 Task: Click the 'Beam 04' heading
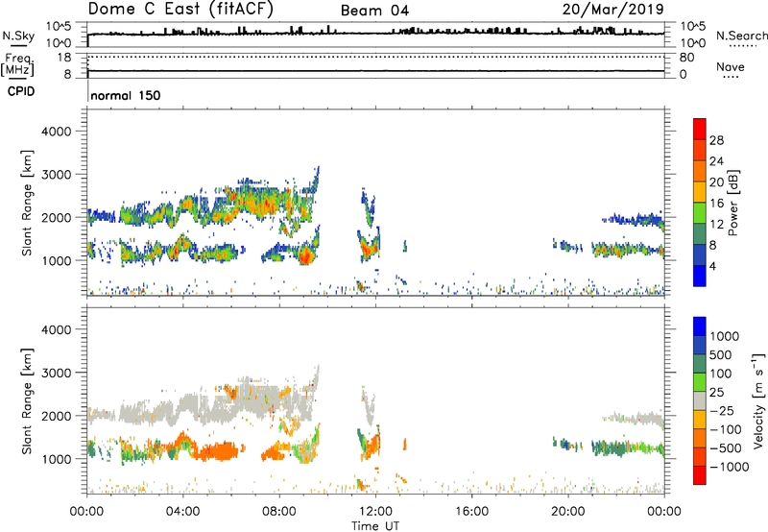pyautogui.click(x=374, y=11)
